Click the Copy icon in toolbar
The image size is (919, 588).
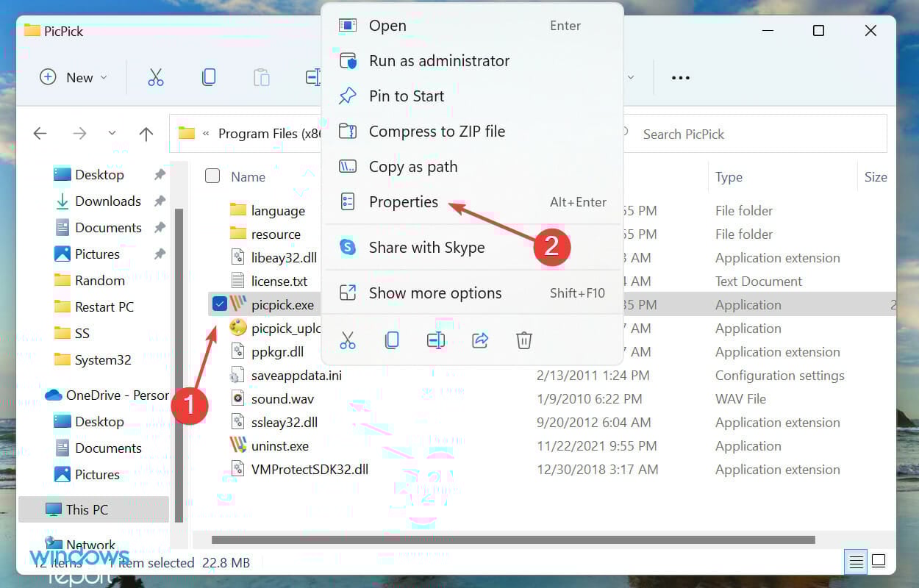tap(209, 77)
